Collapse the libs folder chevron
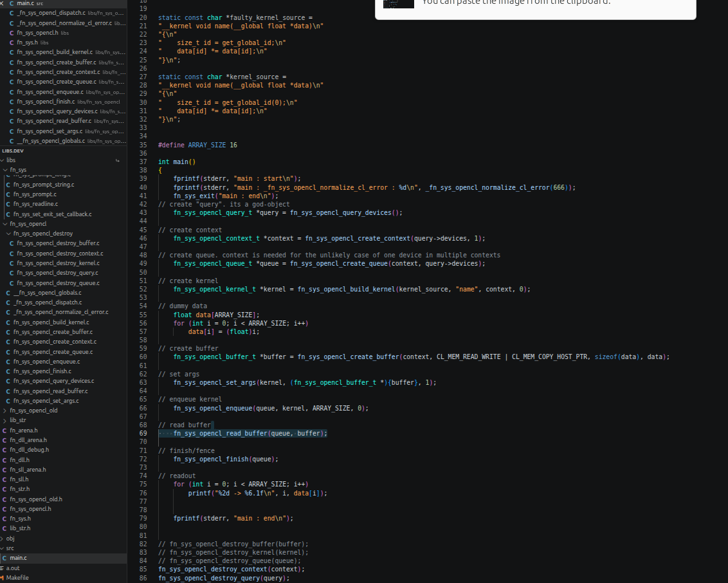The image size is (728, 583). pyautogui.click(x=3, y=160)
